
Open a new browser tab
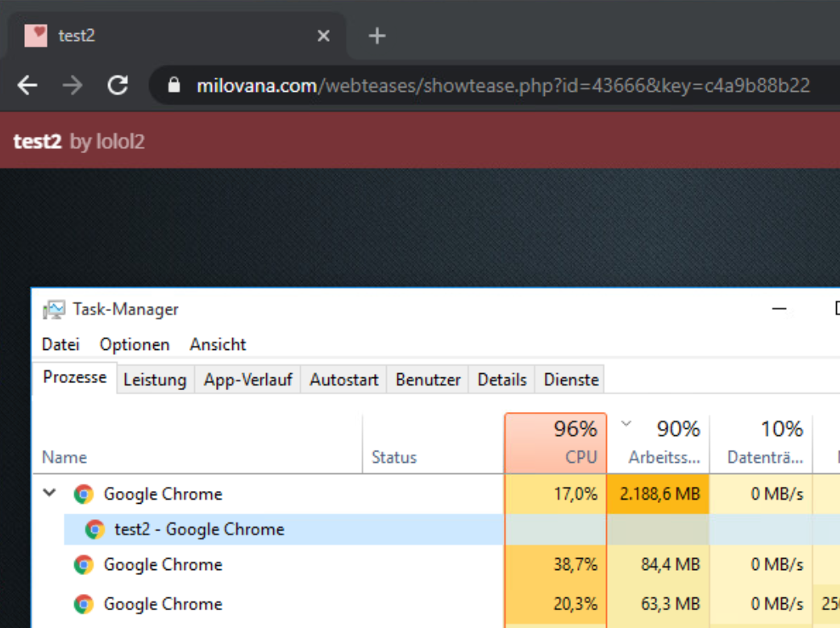(377, 36)
